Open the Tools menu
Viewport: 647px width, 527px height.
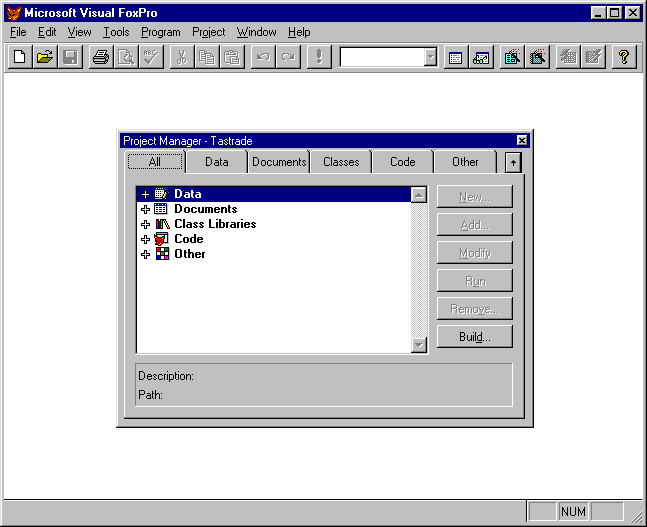[x=116, y=32]
